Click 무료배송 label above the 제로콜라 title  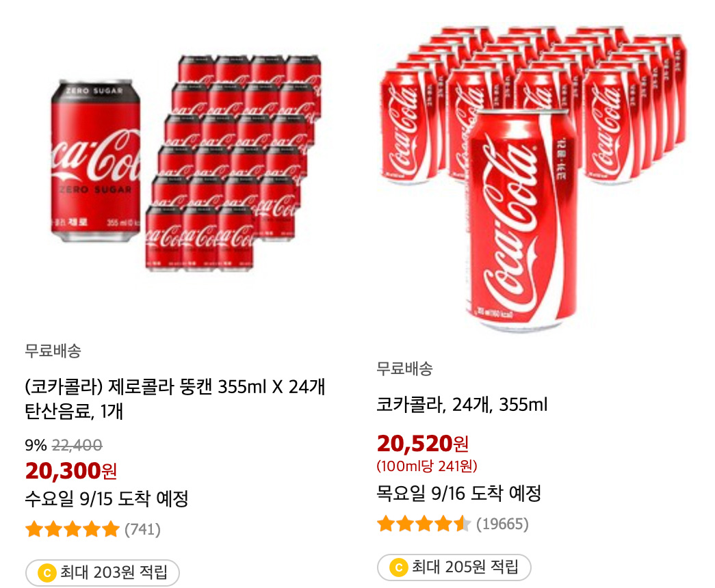53,351
